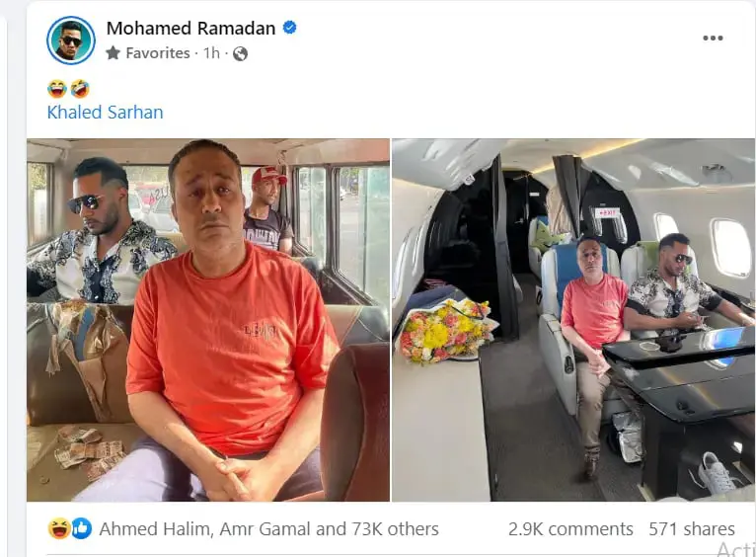756x557 pixels.
Task: Click the laughing Haha reaction icon
Action: point(59,528)
